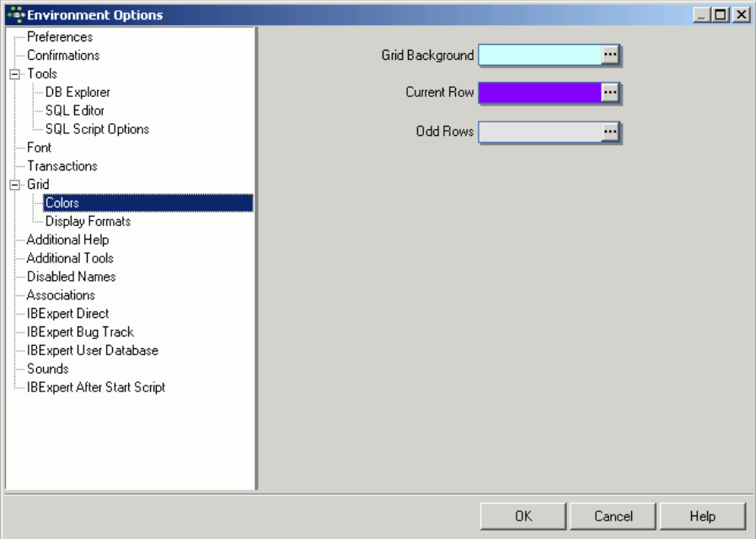Screen dimensions: 756x539
Task: Select SQL Script Options
Action: tap(98, 129)
